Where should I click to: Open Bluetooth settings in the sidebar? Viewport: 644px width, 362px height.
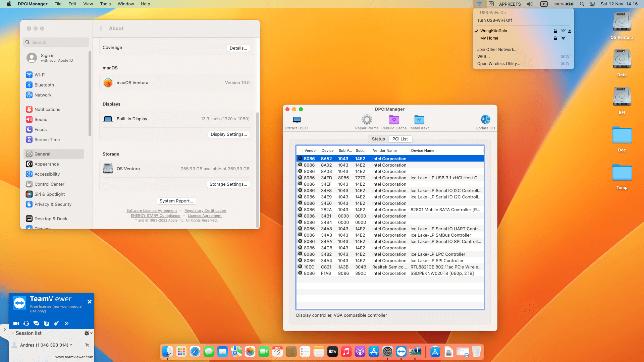(54, 85)
